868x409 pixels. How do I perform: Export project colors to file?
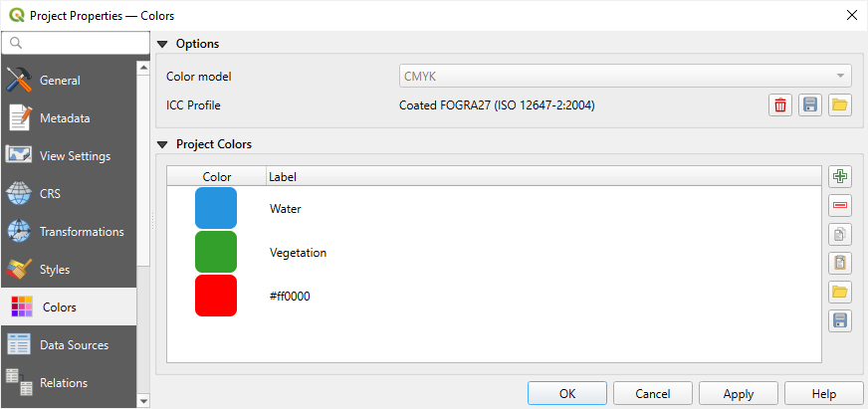point(840,321)
